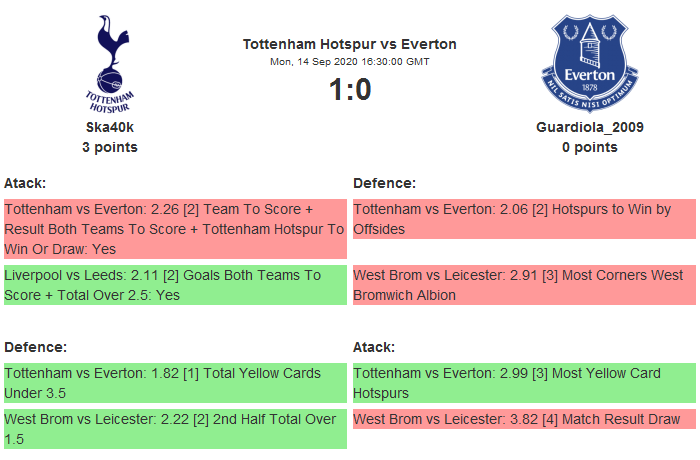Viewport: 700px width, 460px height.
Task: Click the upper-left Atack section heading
Action: click(25, 183)
